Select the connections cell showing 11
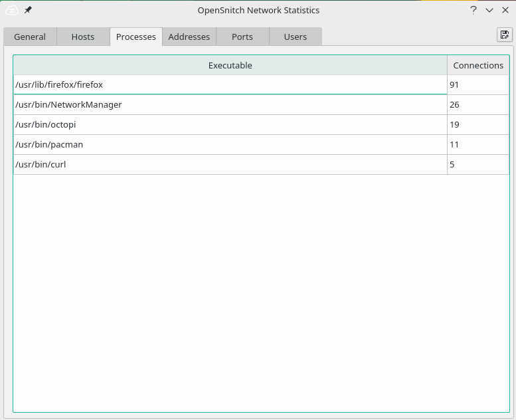This screenshot has width=516, height=420. click(x=478, y=145)
